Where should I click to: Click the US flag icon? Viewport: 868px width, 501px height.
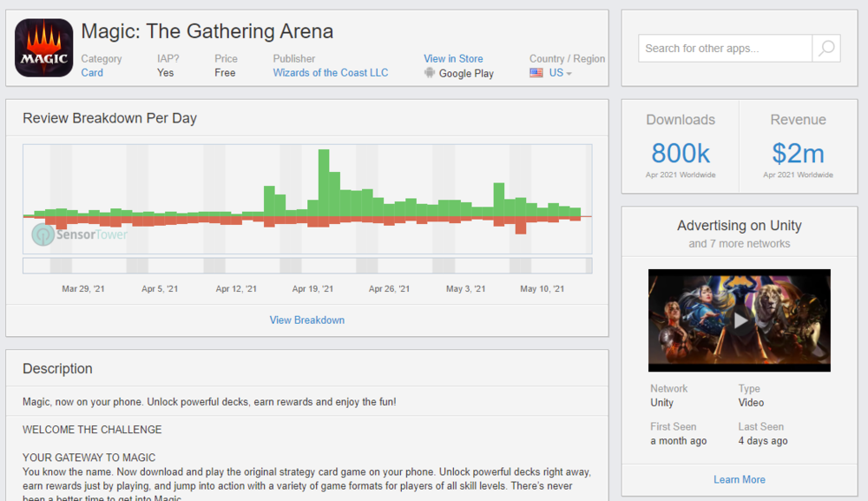tap(536, 73)
